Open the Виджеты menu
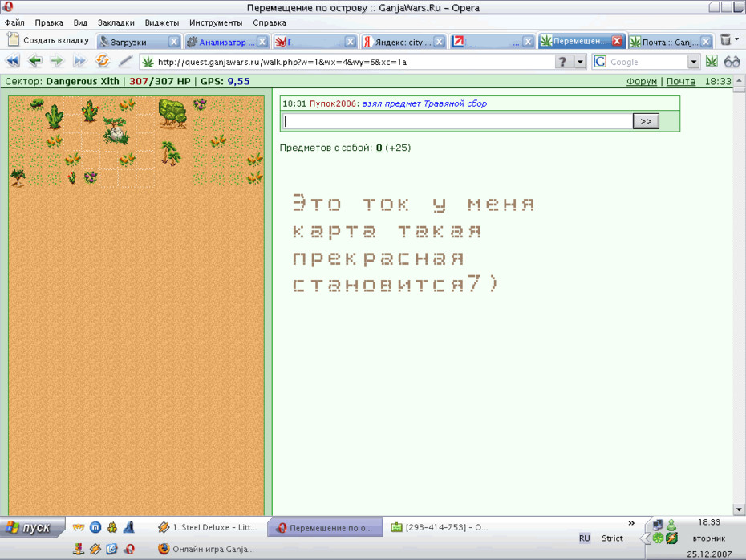The width and height of the screenshot is (746, 560). click(162, 22)
